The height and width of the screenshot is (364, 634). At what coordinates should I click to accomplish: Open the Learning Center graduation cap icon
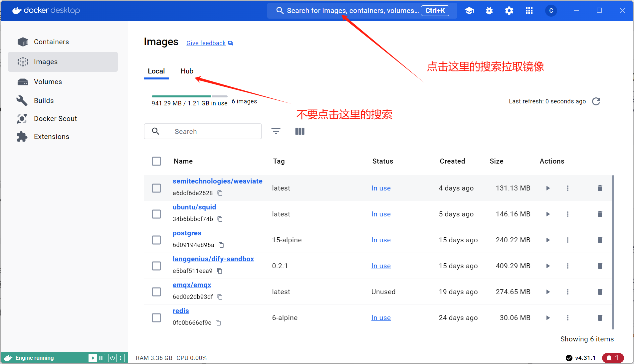pos(469,11)
